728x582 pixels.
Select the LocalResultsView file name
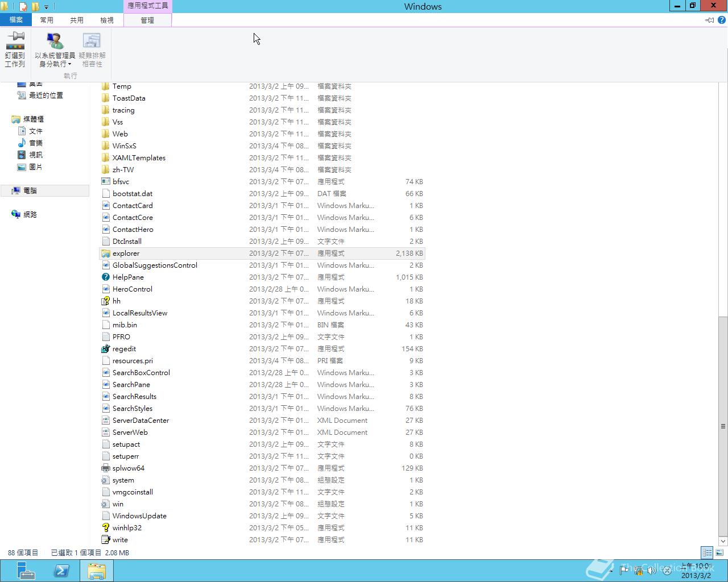click(140, 313)
